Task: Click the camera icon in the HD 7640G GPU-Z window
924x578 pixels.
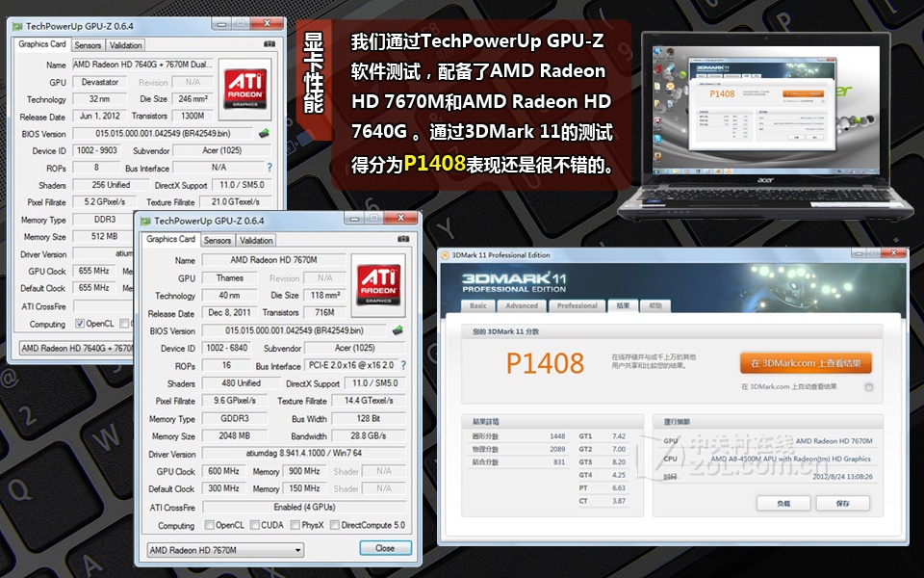Action: [269, 44]
